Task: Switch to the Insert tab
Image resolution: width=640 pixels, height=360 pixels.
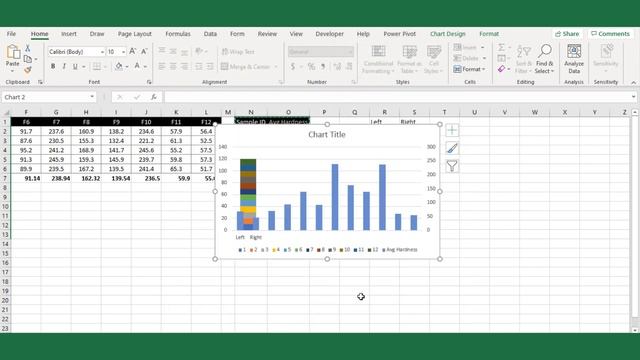Action: 69,34
